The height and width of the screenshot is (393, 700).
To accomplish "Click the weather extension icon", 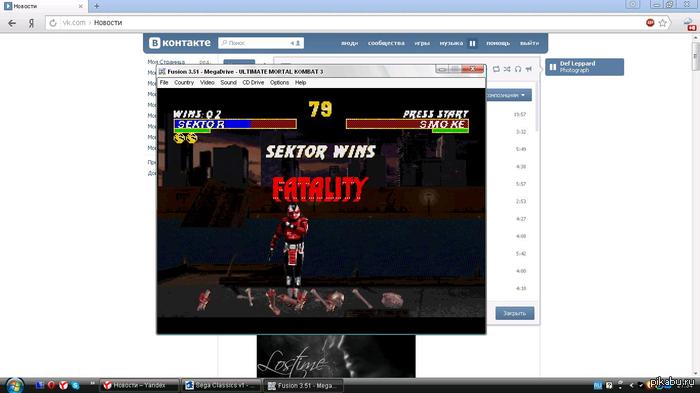I will (690, 24).
